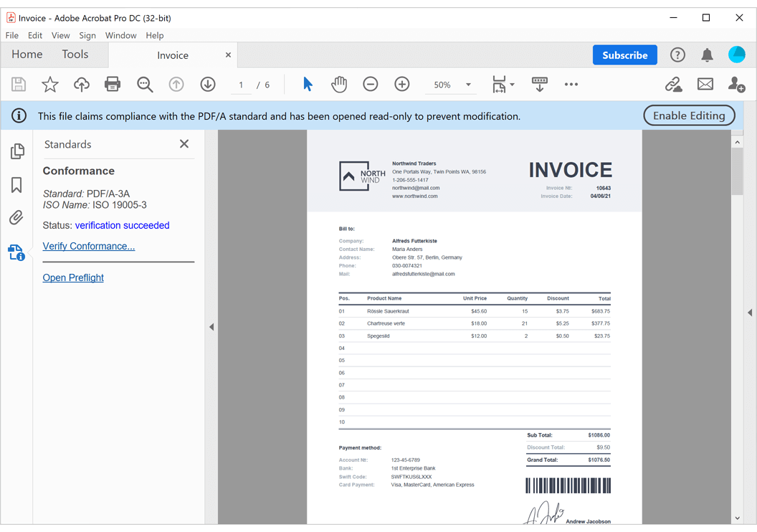The image size is (757, 532).
Task: Send the document by email
Action: pos(705,84)
